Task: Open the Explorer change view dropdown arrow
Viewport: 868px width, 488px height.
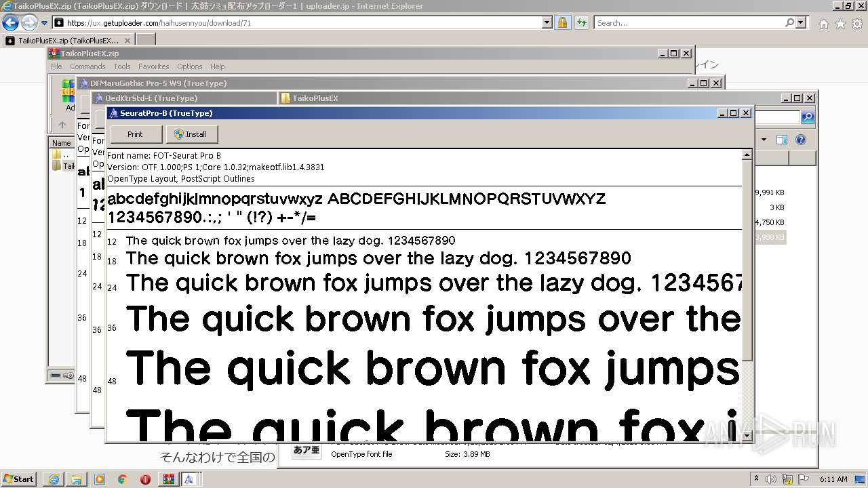Action: pos(764,140)
